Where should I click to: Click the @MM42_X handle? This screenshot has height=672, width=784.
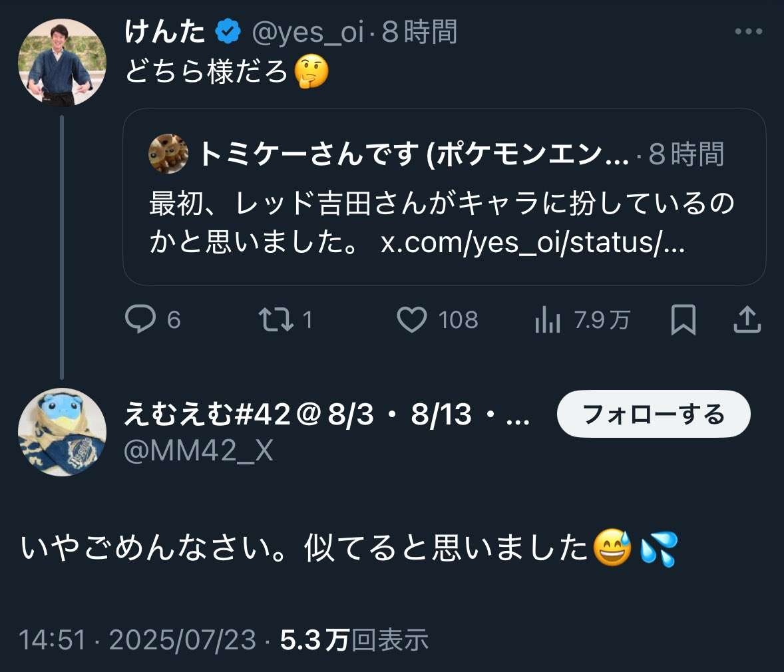(198, 451)
